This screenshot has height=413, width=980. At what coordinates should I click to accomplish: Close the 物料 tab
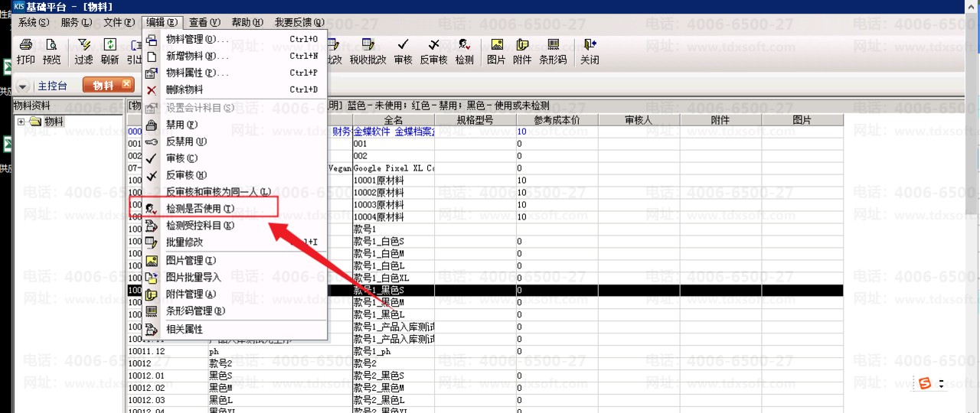coord(127,85)
